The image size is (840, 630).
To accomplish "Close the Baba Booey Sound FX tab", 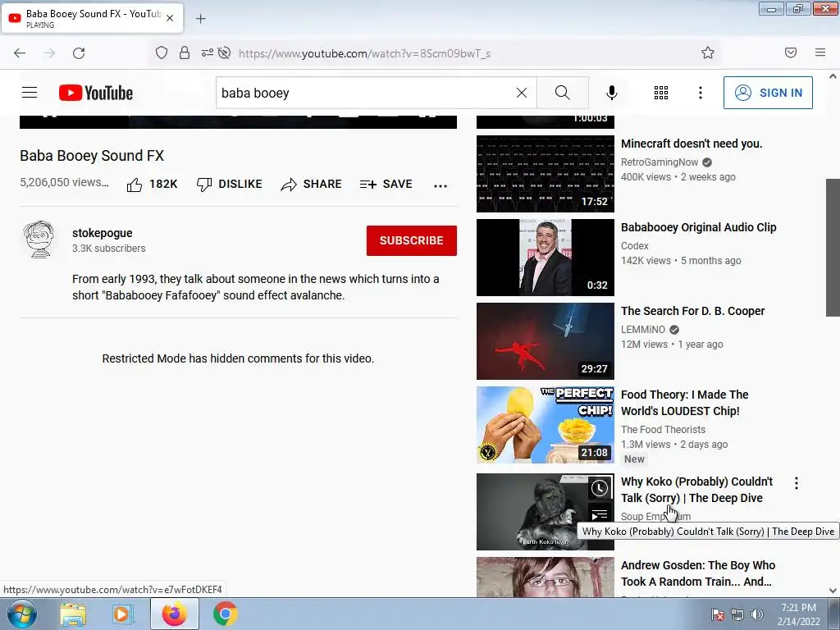I will (170, 18).
